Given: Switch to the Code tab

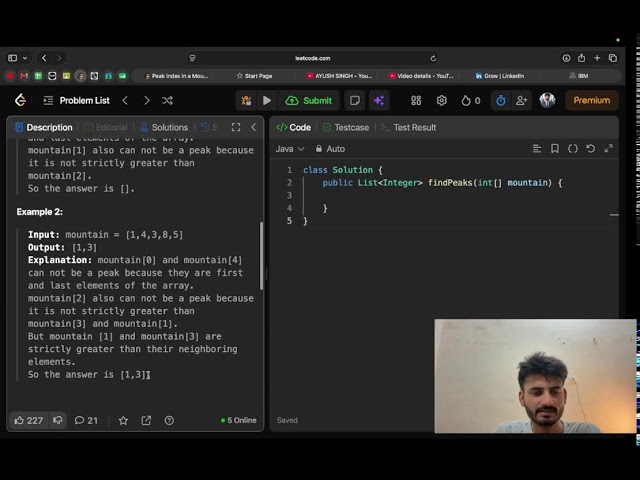Looking at the screenshot, I should point(293,127).
